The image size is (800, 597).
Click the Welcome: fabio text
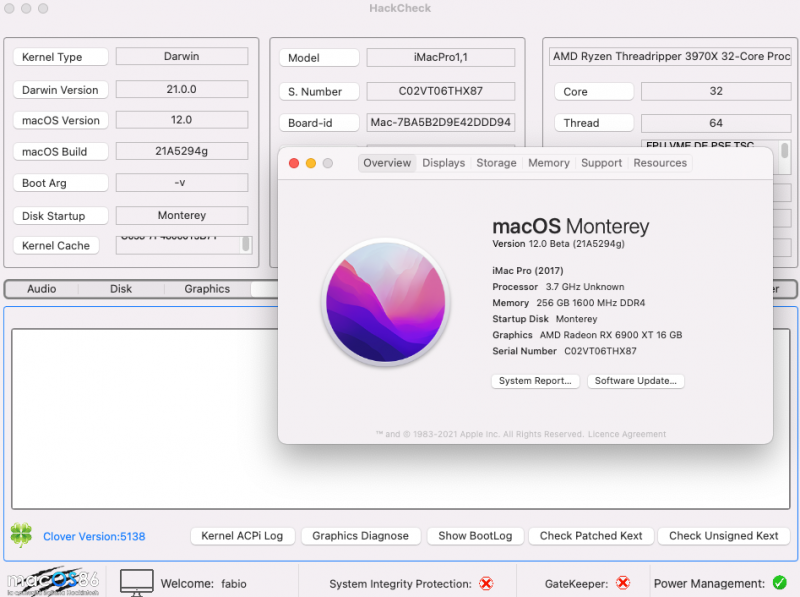pos(204,583)
